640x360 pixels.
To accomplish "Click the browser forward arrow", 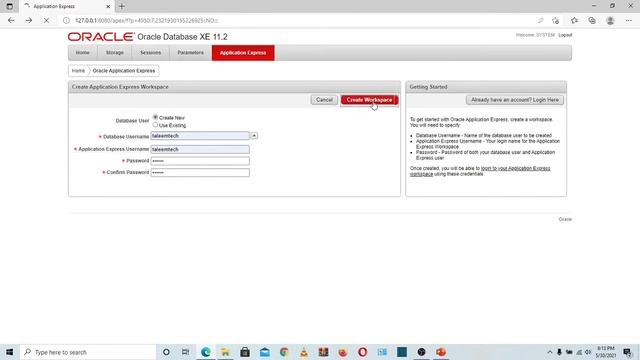I will pos(29,20).
